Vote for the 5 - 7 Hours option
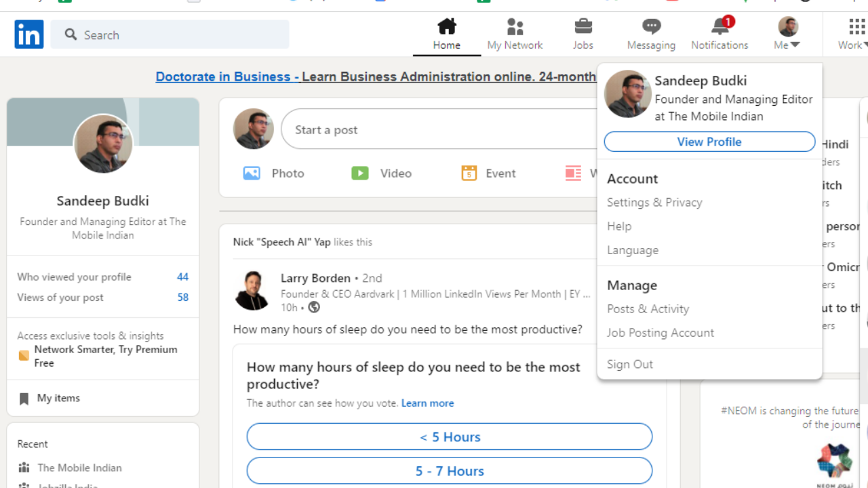Screen dimensions: 868x488 click(x=450, y=471)
